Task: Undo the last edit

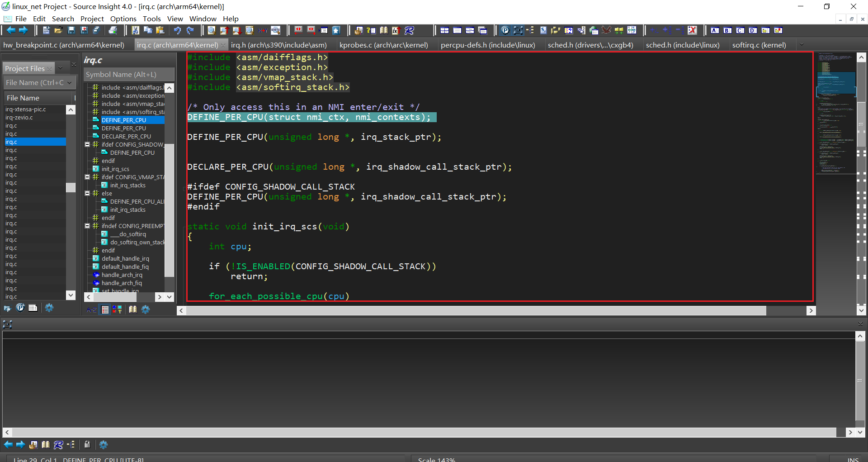Action: click(x=177, y=30)
